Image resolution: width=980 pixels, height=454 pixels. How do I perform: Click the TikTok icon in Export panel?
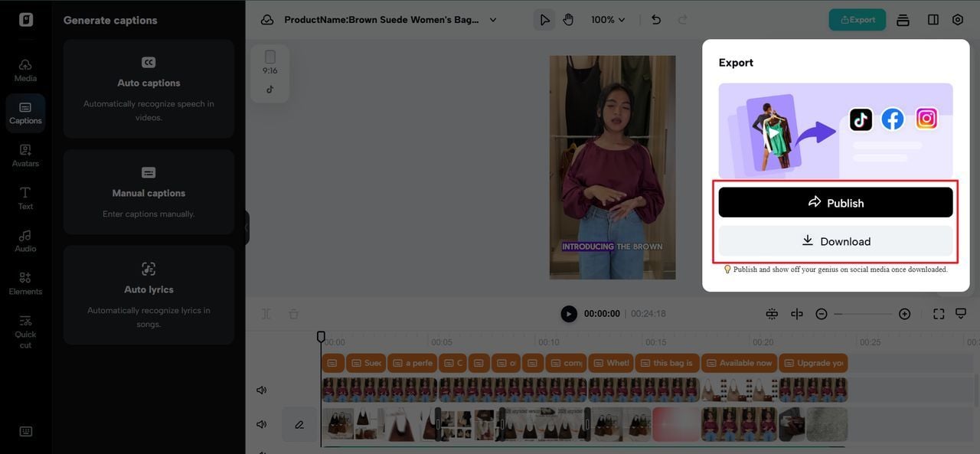pyautogui.click(x=860, y=119)
